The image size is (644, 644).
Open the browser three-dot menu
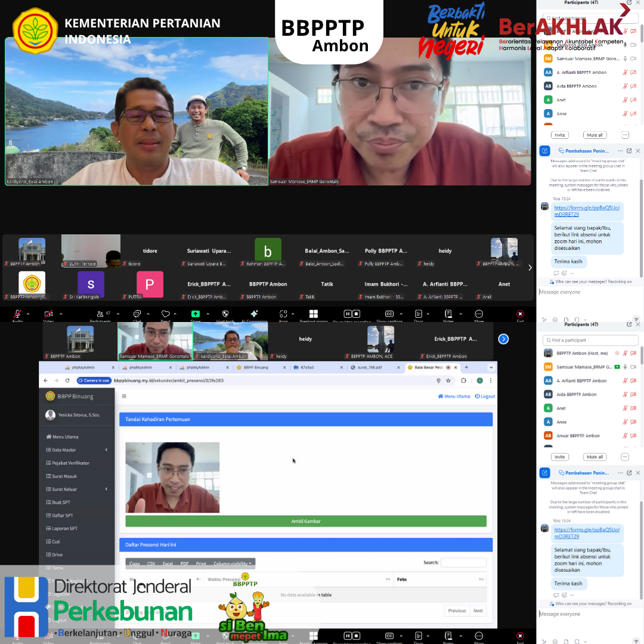tap(491, 380)
